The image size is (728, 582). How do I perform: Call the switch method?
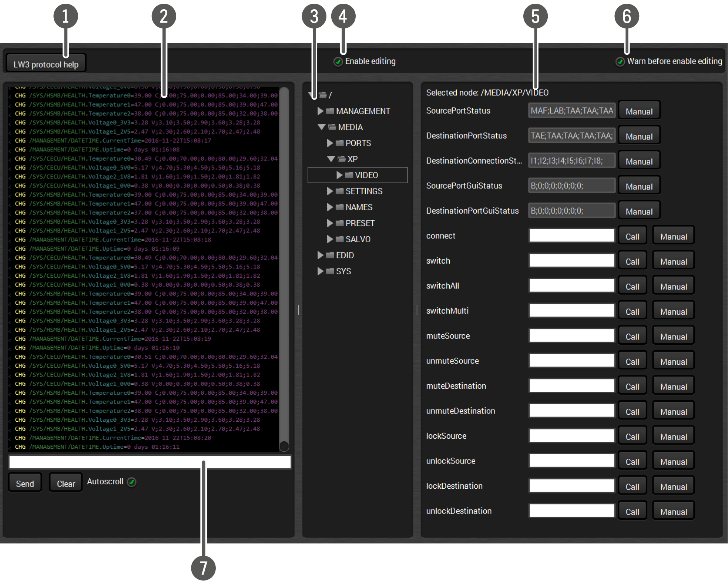pos(632,261)
